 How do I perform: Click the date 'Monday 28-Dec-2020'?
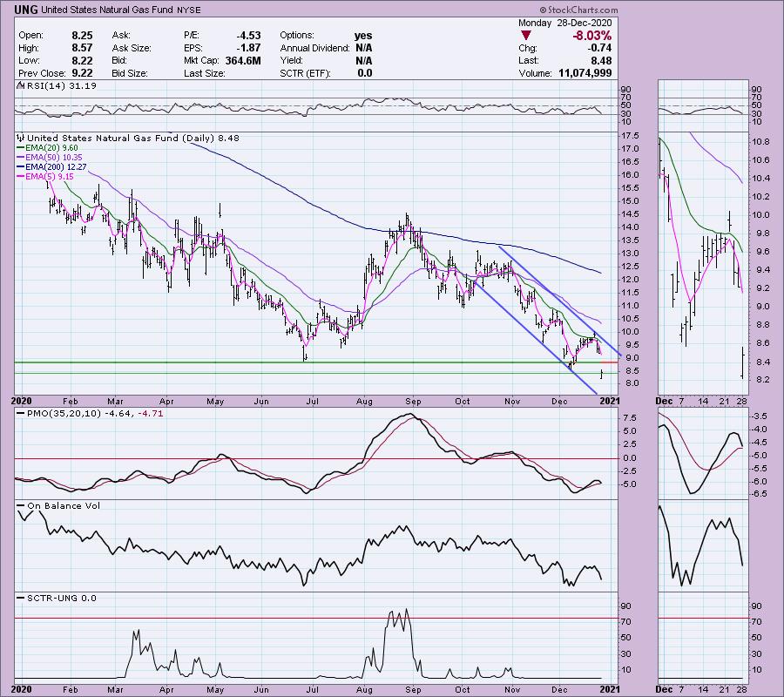click(x=564, y=23)
